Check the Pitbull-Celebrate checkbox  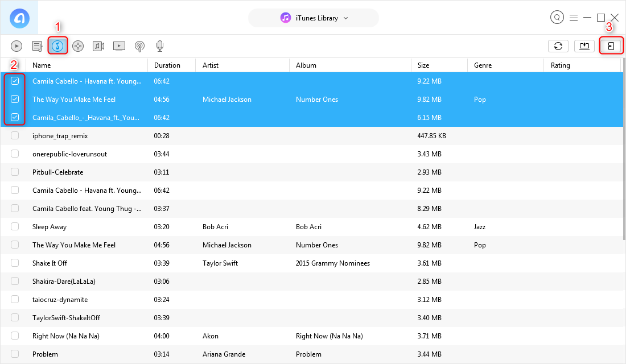pyautogui.click(x=15, y=172)
